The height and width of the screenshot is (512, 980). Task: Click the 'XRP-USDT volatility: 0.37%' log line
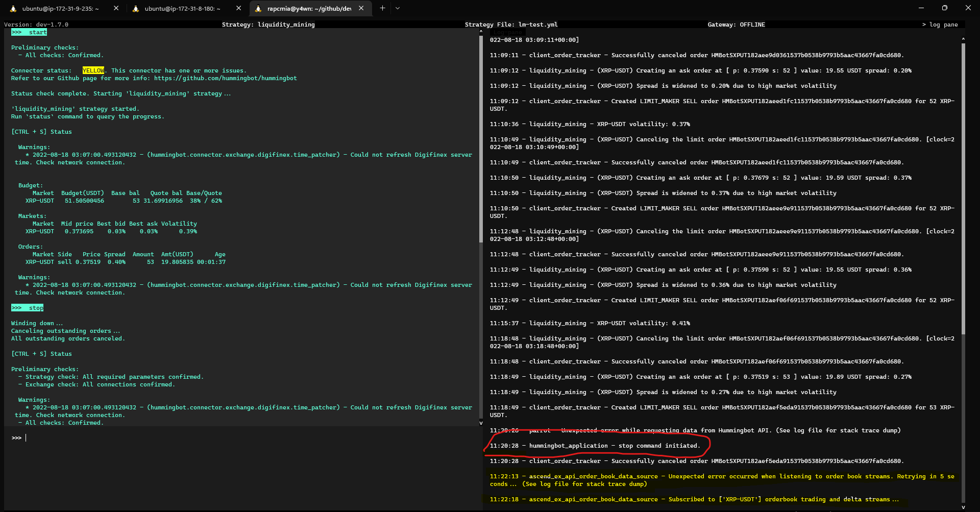[590, 124]
